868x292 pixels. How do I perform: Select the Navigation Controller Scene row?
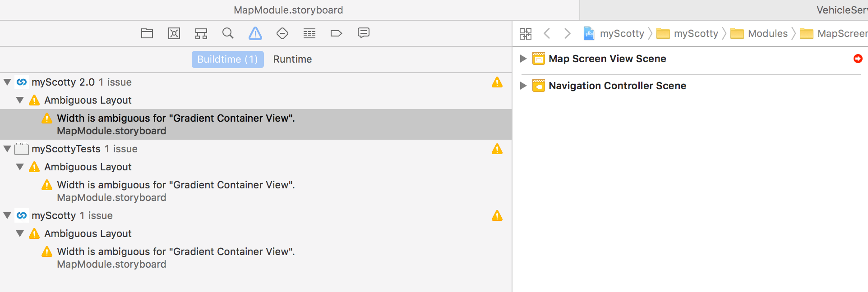pos(690,86)
